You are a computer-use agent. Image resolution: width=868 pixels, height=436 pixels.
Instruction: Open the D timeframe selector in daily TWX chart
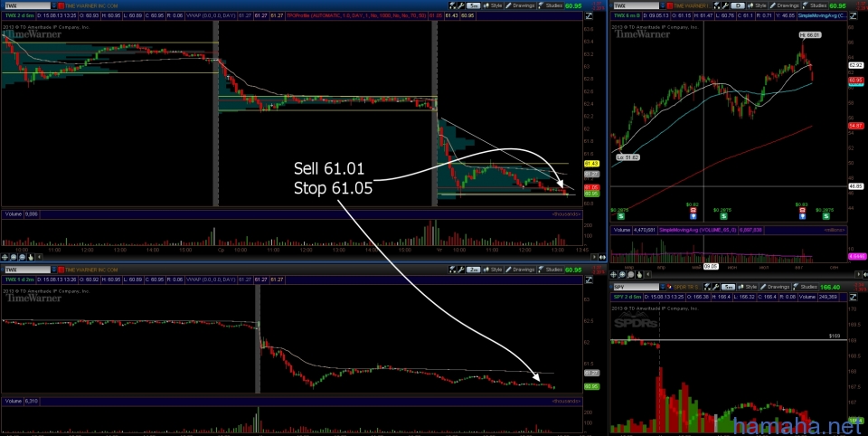(x=739, y=5)
